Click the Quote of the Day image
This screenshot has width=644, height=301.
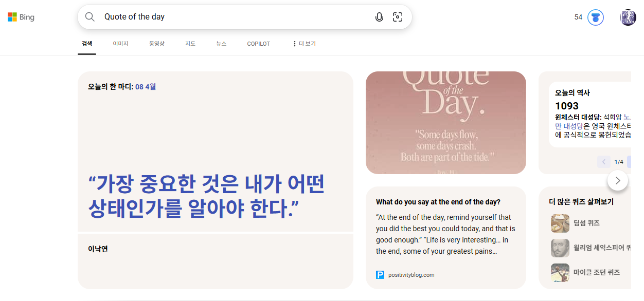[x=445, y=123]
